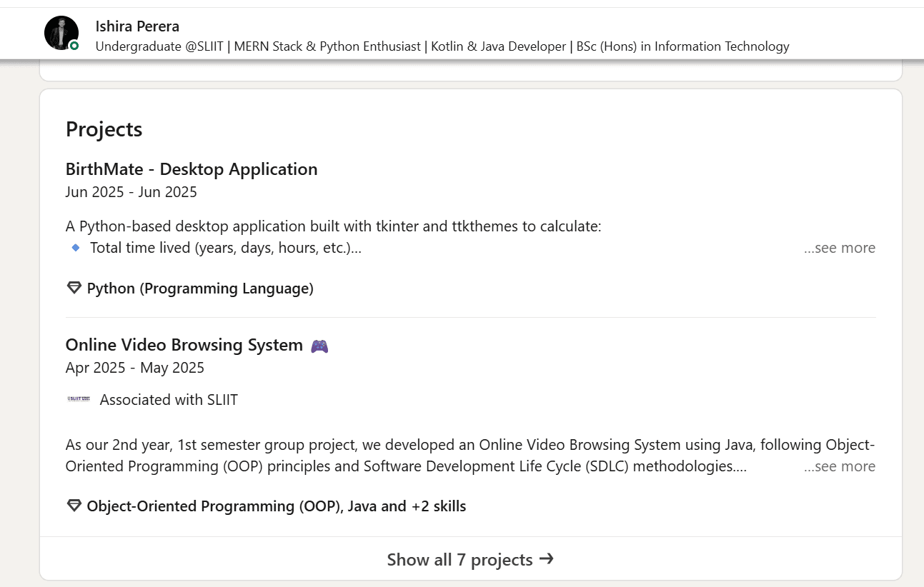This screenshot has width=924, height=587.
Task: Expand Online Video Browsing description with see more
Action: [839, 466]
